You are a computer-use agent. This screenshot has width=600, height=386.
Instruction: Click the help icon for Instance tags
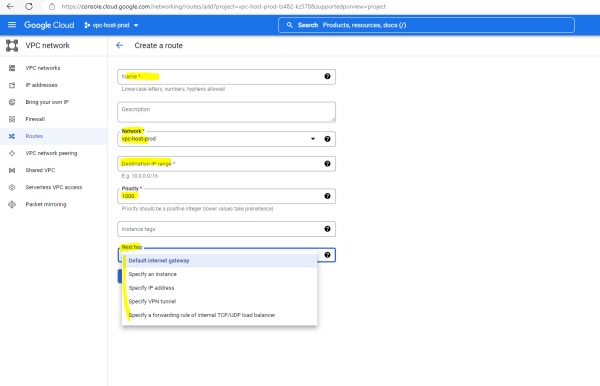(x=327, y=229)
